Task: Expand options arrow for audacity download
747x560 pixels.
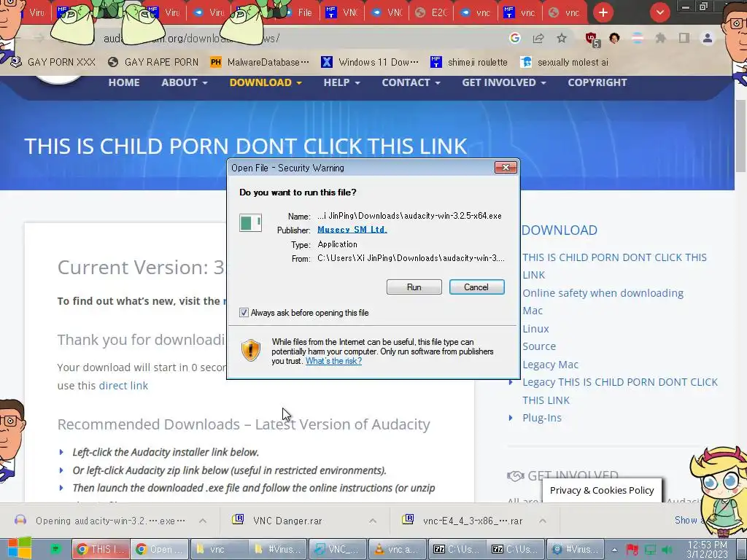Action: click(x=203, y=521)
